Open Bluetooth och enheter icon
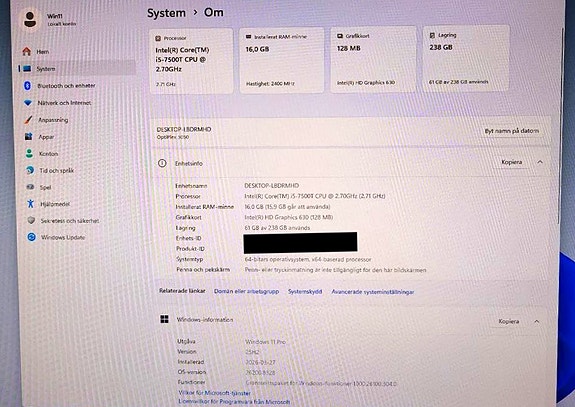575x407 pixels. click(27, 85)
